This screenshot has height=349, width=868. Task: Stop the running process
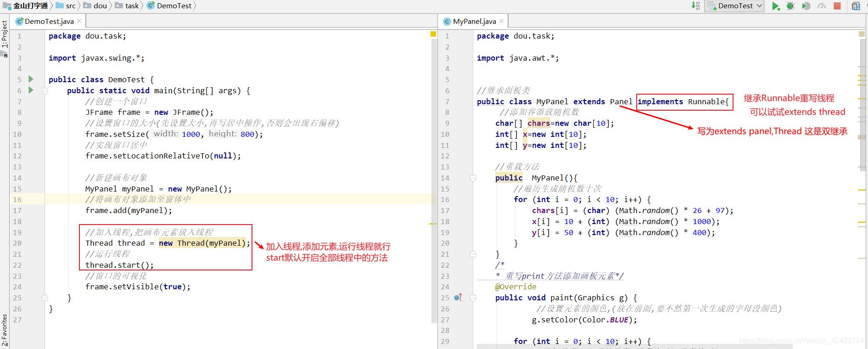[x=837, y=6]
